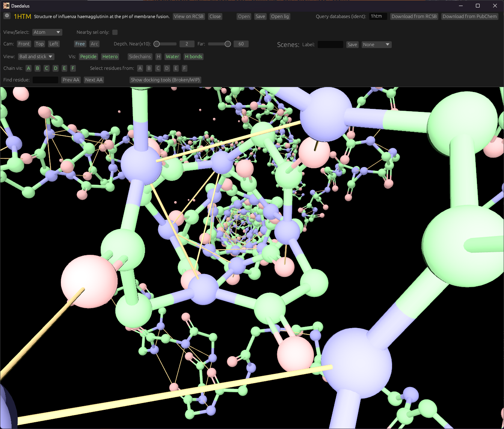This screenshot has height=429, width=504.
Task: Click Show docking tools button
Action: pos(166,80)
